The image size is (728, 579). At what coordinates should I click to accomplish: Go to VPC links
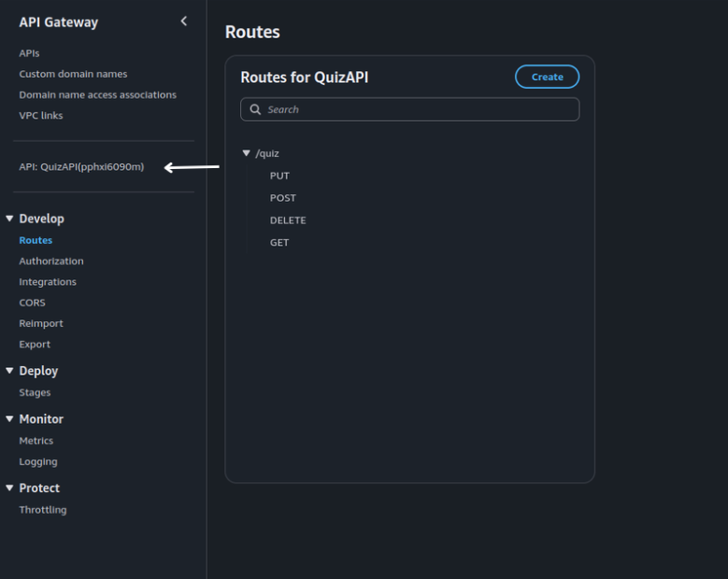click(x=41, y=116)
